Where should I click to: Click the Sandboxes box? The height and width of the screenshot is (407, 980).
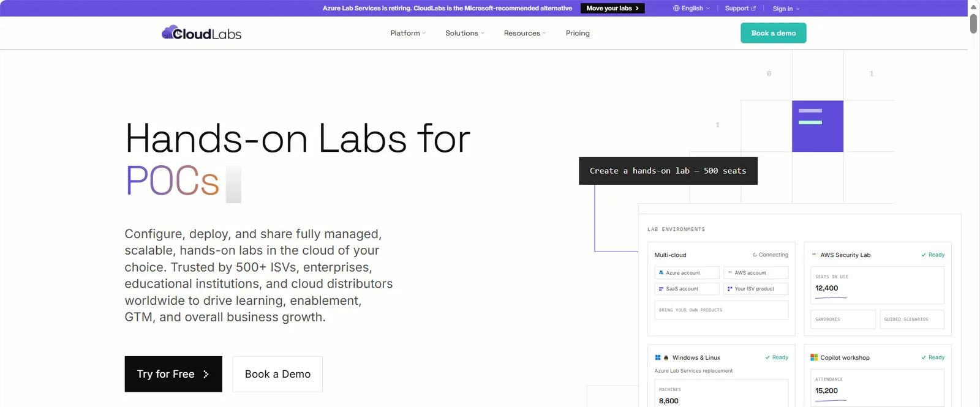click(x=843, y=319)
